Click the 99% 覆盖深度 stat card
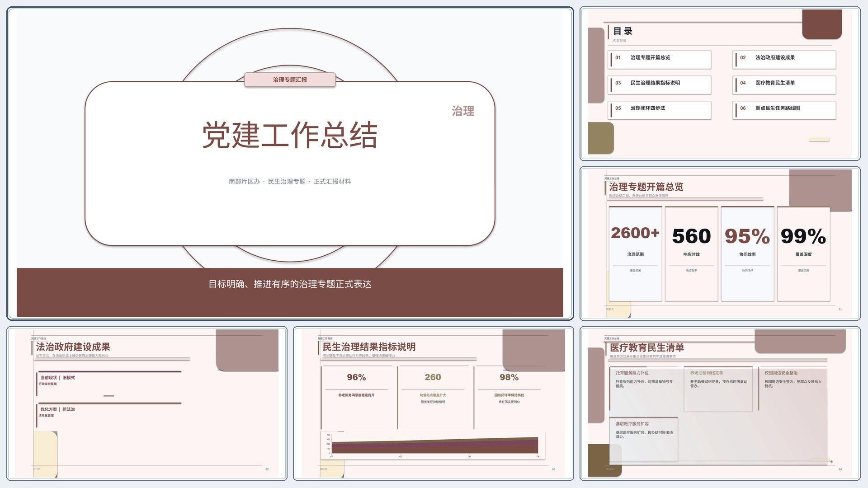The width and height of the screenshot is (868, 488). 803,254
